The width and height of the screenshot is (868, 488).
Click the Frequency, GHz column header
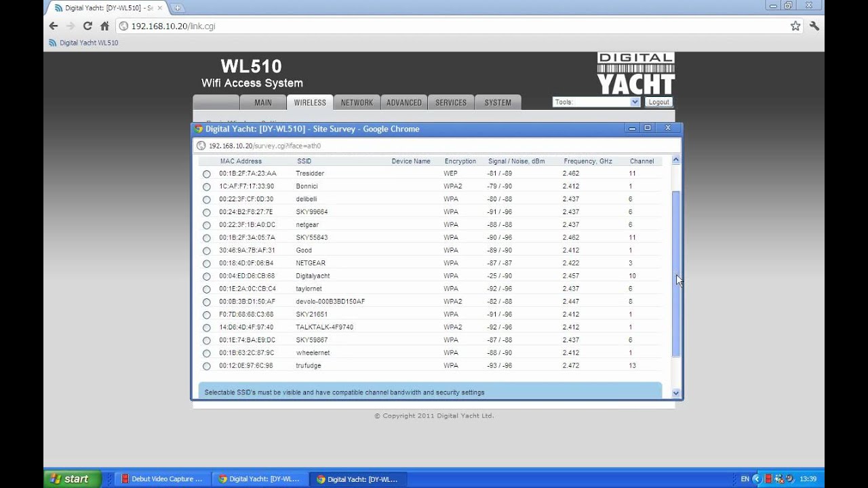pos(588,161)
